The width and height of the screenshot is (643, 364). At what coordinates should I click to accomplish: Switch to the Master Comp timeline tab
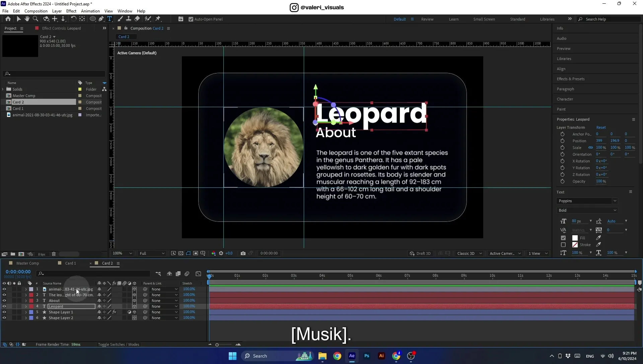(x=27, y=263)
